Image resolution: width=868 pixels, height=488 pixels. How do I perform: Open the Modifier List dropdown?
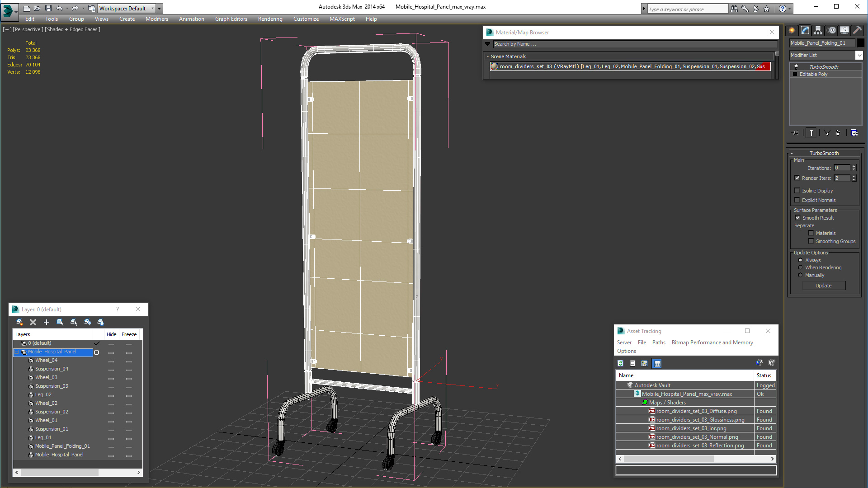click(859, 55)
